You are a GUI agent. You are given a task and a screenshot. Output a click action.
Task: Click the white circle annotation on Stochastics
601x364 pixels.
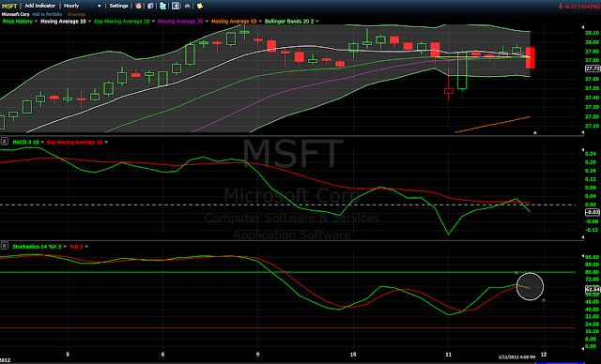pyautogui.click(x=530, y=286)
